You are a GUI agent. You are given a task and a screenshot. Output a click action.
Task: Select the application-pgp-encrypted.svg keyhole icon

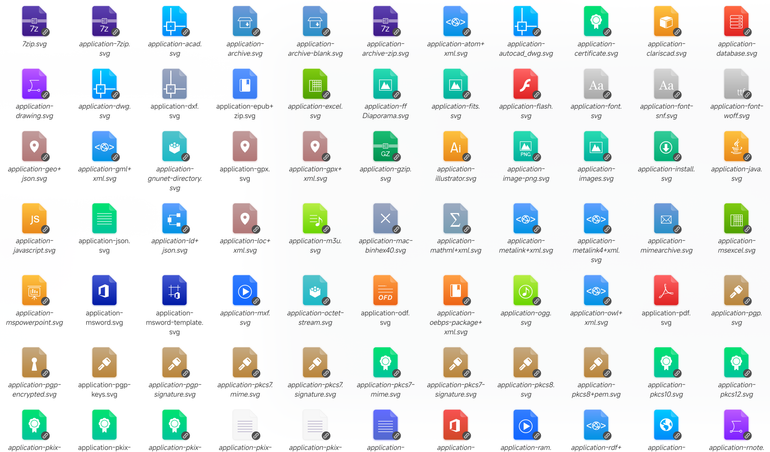[34, 362]
